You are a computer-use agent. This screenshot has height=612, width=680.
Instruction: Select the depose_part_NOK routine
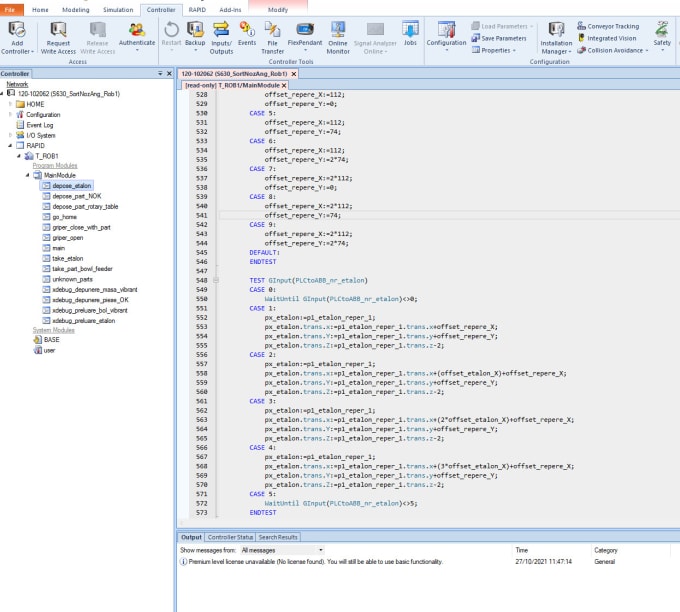click(x=72, y=196)
